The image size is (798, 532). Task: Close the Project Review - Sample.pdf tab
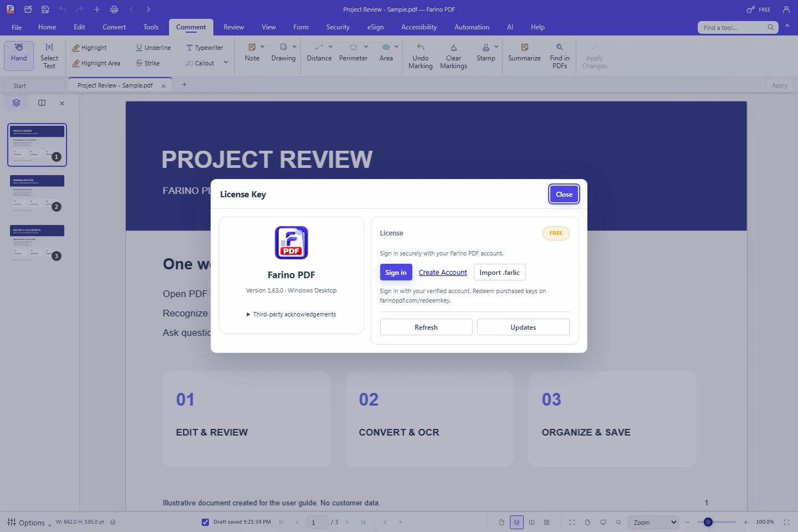click(x=163, y=86)
